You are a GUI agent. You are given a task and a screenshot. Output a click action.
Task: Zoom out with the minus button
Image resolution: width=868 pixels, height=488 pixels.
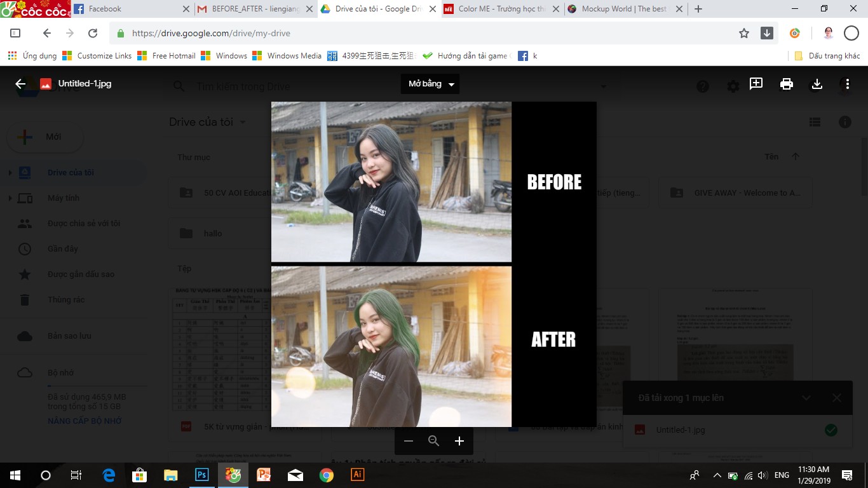tap(409, 441)
